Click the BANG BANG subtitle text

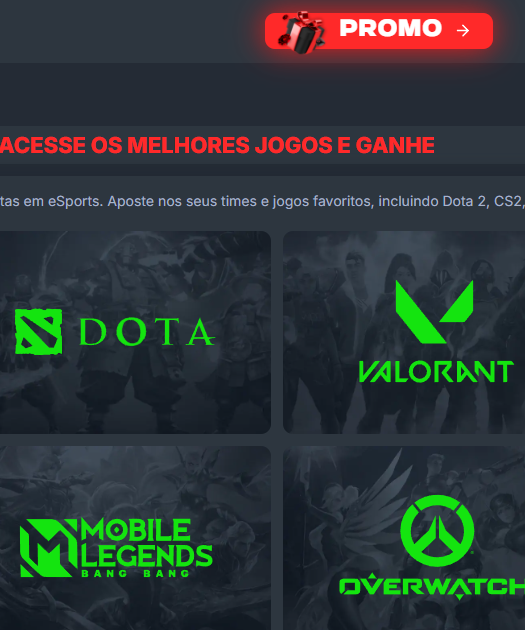pos(135,573)
